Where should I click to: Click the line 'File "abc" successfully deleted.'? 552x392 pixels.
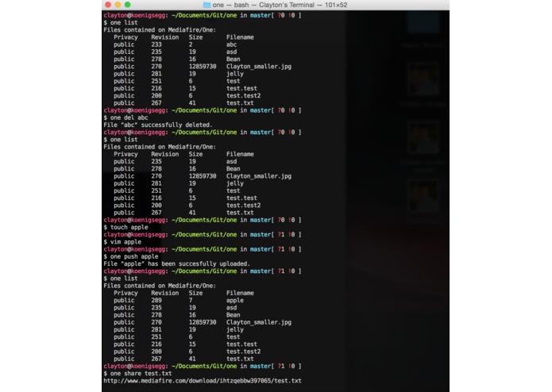click(x=158, y=125)
